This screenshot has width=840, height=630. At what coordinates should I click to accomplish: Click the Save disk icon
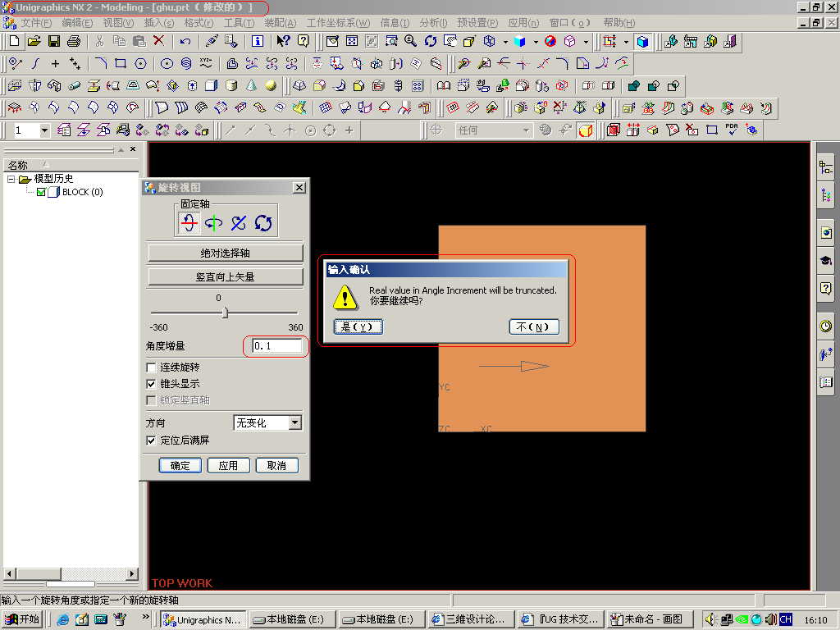53,41
